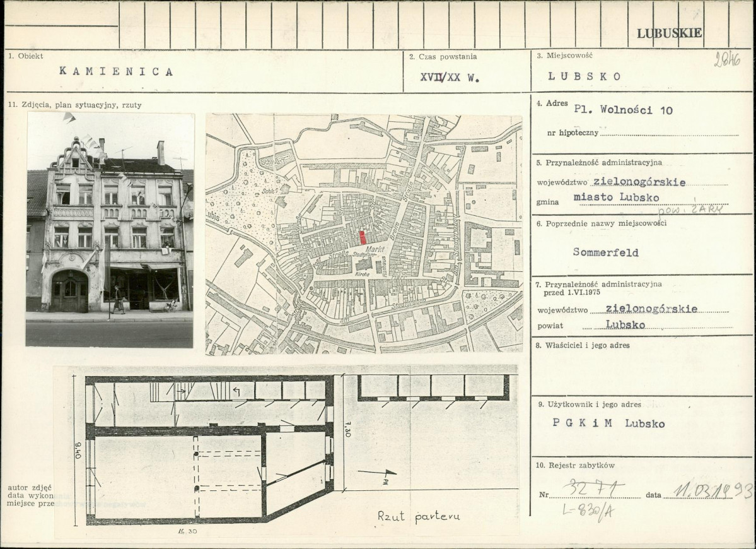Click the 'Rzut parteru' handwritten caption

coord(418,516)
